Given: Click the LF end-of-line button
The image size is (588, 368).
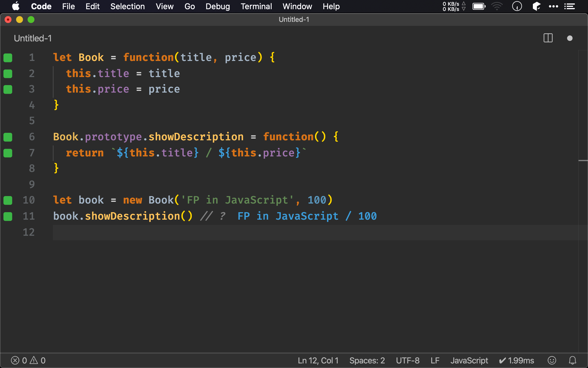Looking at the screenshot, I should click(435, 360).
